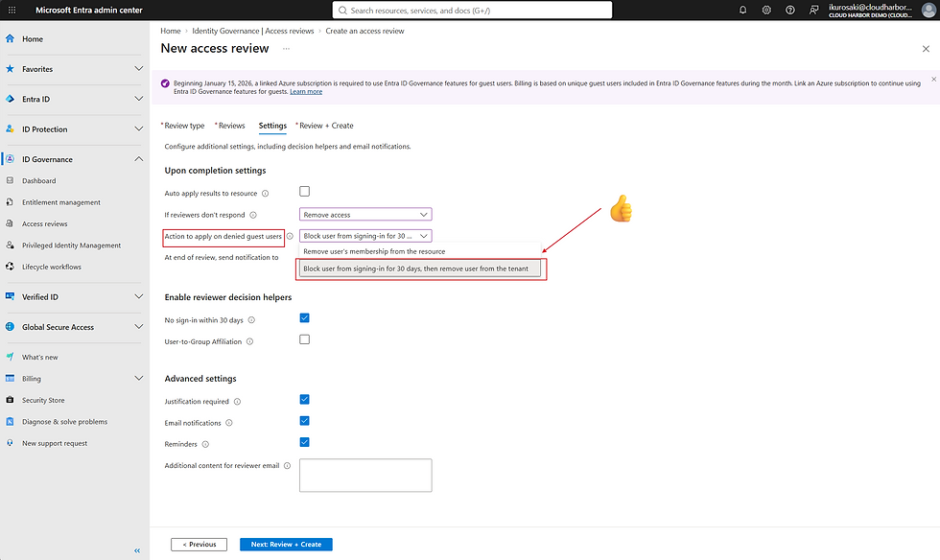Uncheck Reminders checkbox
Image resolution: width=940 pixels, height=560 pixels.
305,442
